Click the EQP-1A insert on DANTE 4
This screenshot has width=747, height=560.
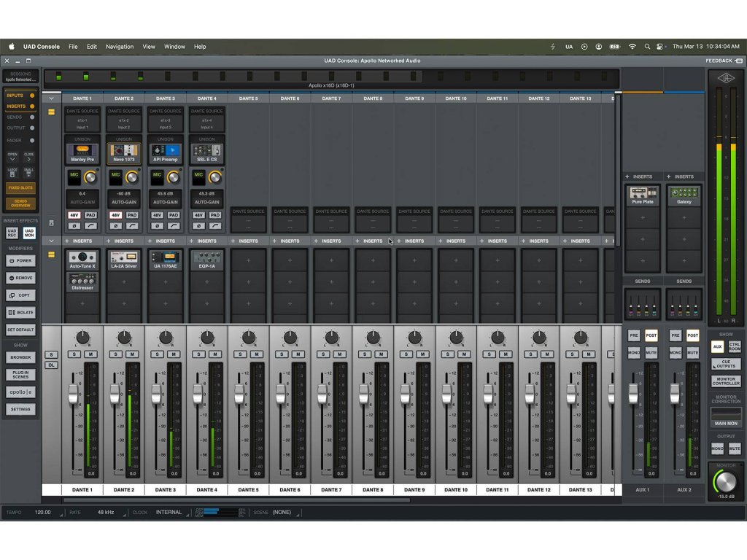207,259
